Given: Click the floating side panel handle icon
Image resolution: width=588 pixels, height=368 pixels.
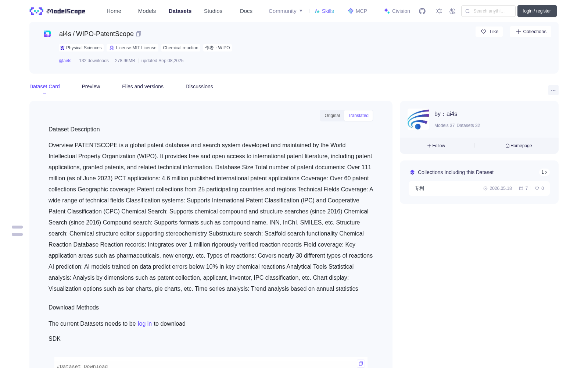Looking at the screenshot, I should (x=17, y=231).
